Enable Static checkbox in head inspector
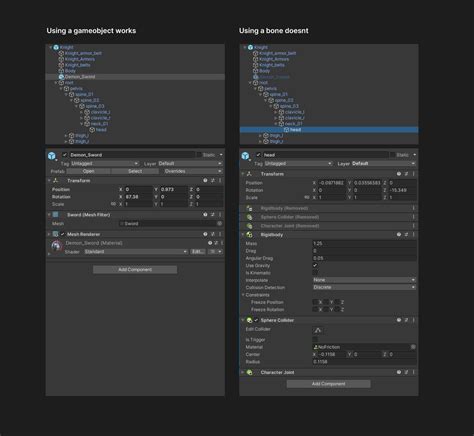This screenshot has width=474, height=436. pos(393,155)
